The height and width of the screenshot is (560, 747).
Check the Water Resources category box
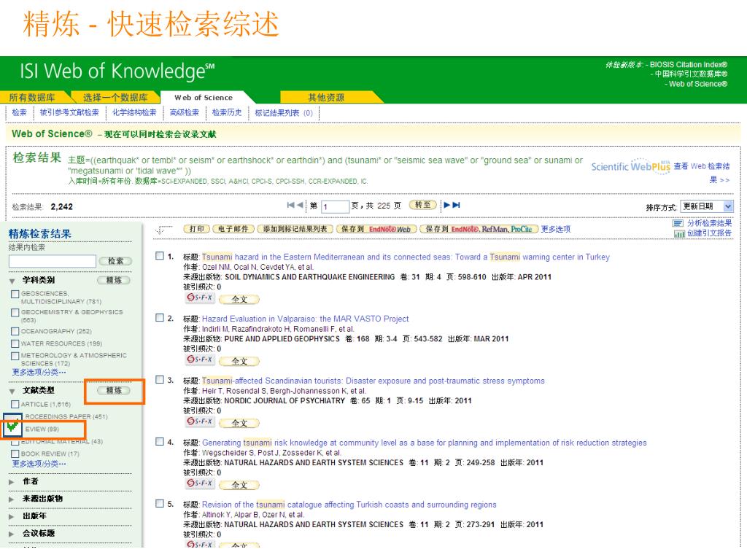tap(15, 344)
